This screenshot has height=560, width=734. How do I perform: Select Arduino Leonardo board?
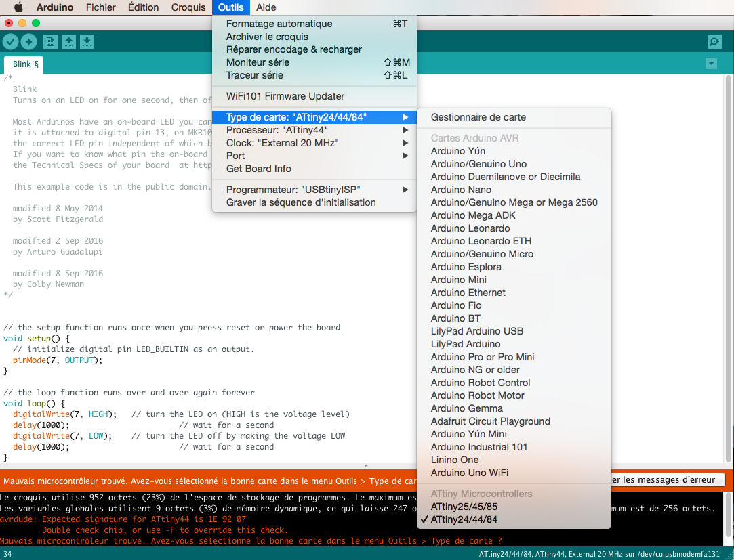click(514, 228)
